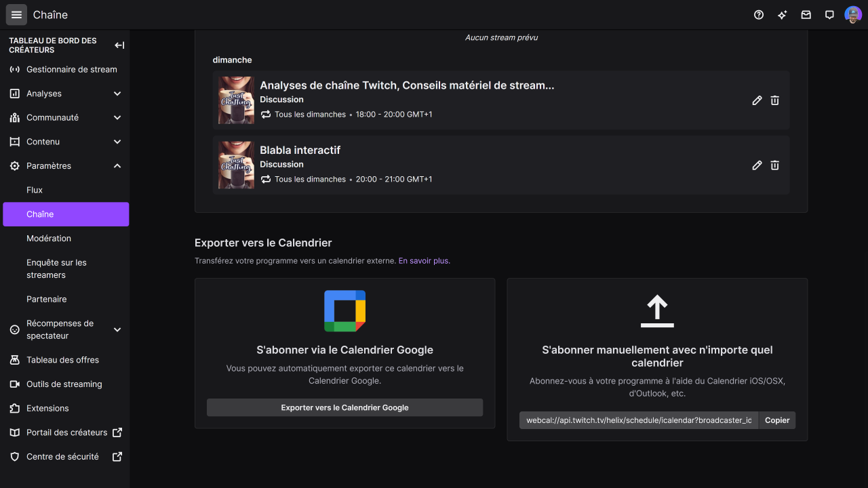Collapse the creator dashboard sidebar
Image resolution: width=868 pixels, height=488 pixels.
point(119,45)
